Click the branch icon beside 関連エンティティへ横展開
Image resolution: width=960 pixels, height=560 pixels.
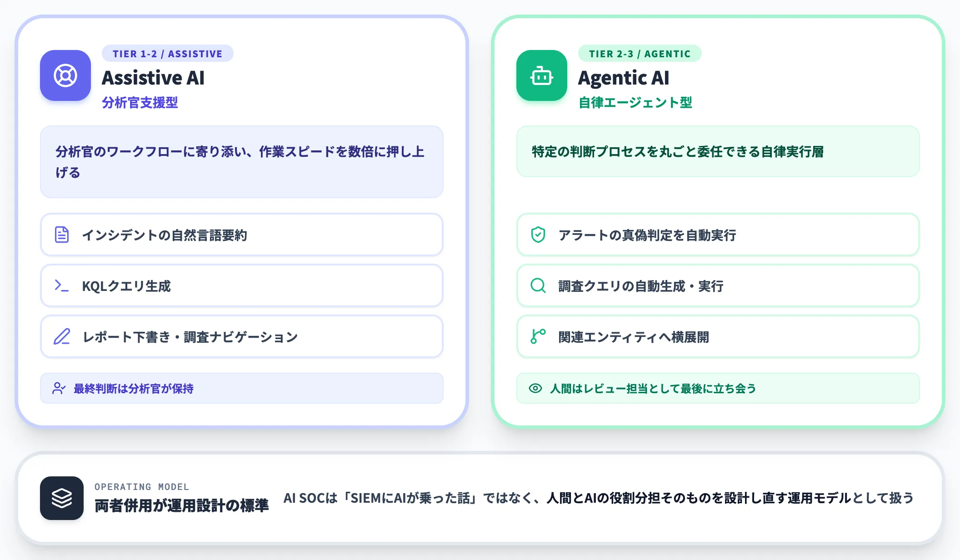[x=538, y=336]
